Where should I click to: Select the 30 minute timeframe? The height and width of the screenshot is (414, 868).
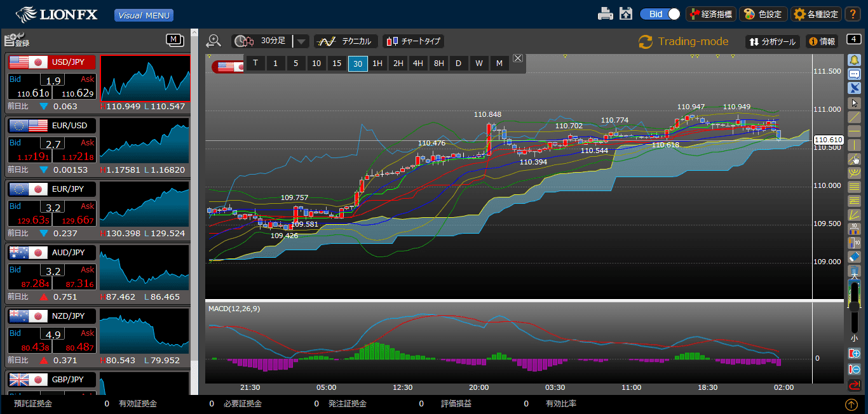click(358, 63)
